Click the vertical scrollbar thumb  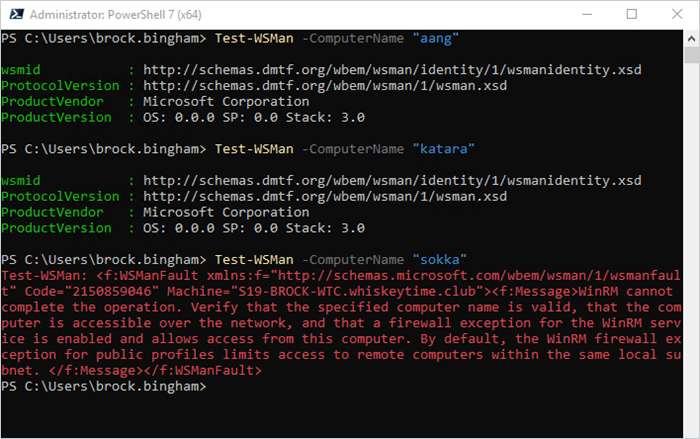click(691, 55)
